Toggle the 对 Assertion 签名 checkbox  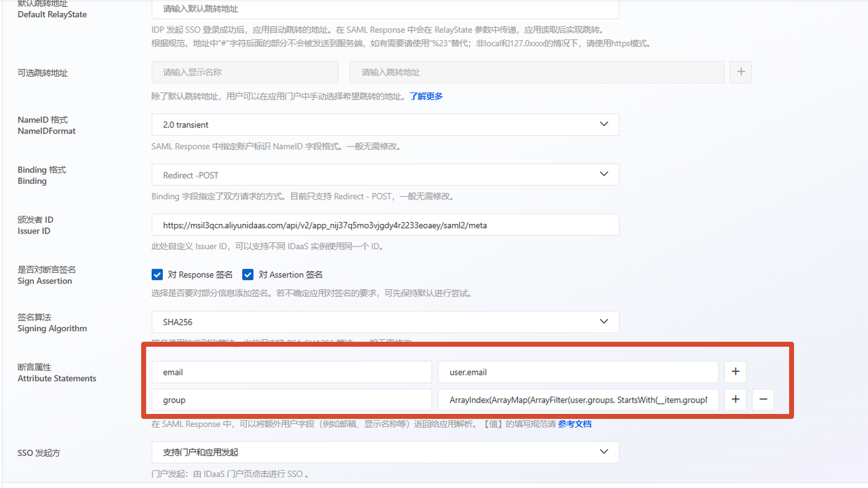[248, 275]
